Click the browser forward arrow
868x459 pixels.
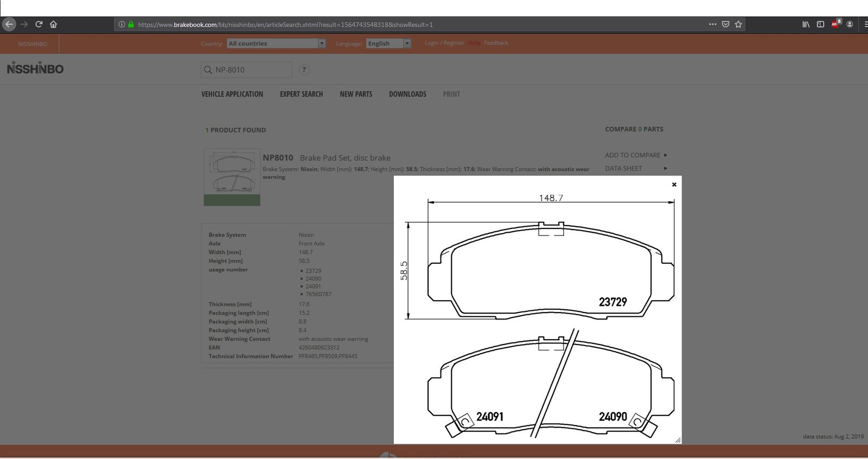[x=24, y=24]
